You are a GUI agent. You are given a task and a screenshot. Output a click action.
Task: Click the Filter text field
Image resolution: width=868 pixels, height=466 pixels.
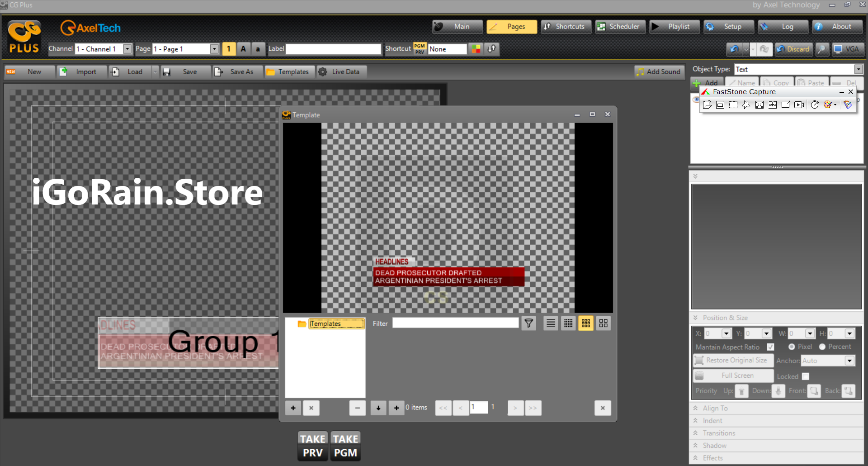[455, 323]
